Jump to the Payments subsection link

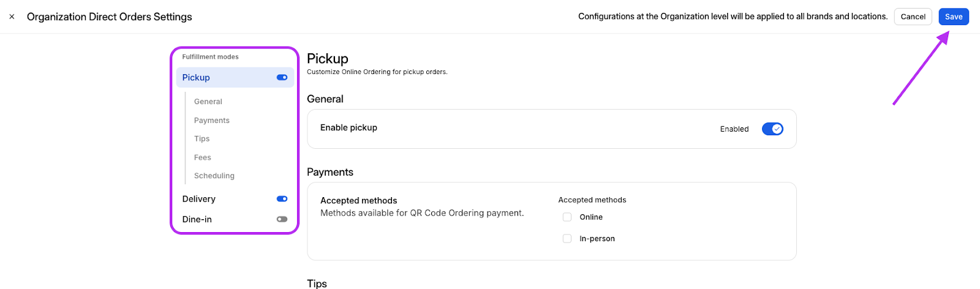tap(212, 121)
